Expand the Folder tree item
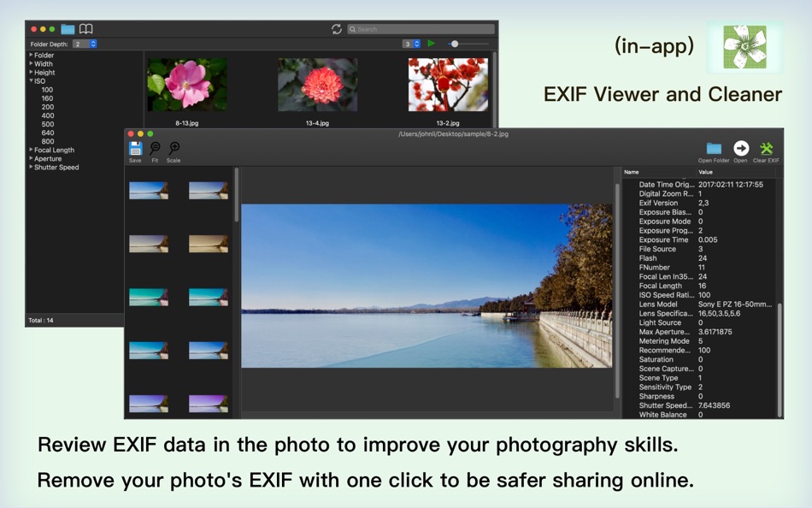The image size is (812, 508). 31,55
